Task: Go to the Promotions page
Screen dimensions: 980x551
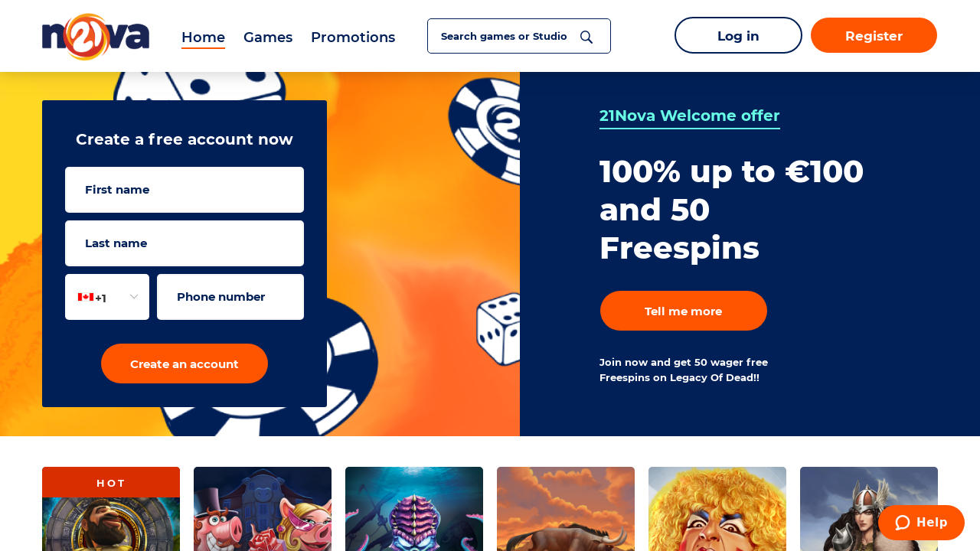Action: click(x=353, y=37)
